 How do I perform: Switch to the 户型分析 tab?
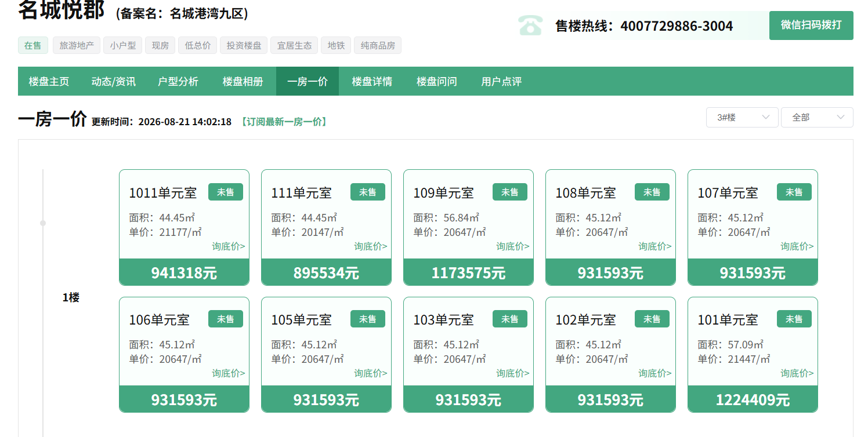click(x=178, y=82)
